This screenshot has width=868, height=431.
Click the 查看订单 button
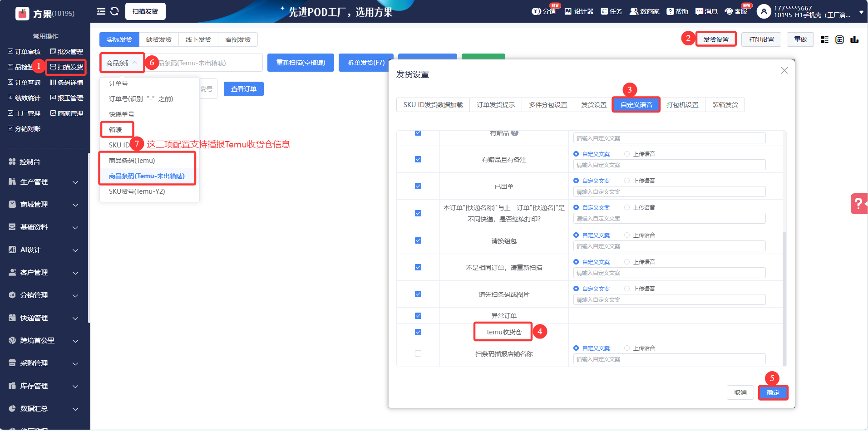pos(243,89)
